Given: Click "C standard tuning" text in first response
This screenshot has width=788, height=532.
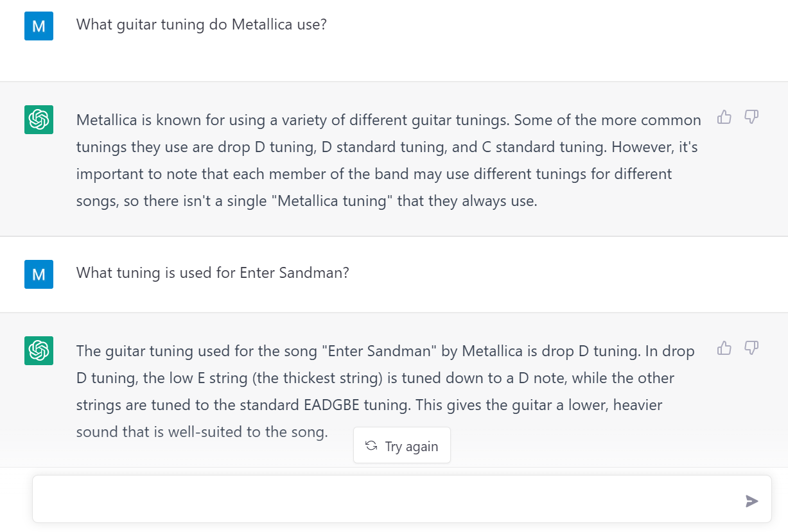Looking at the screenshot, I should pos(545,147).
